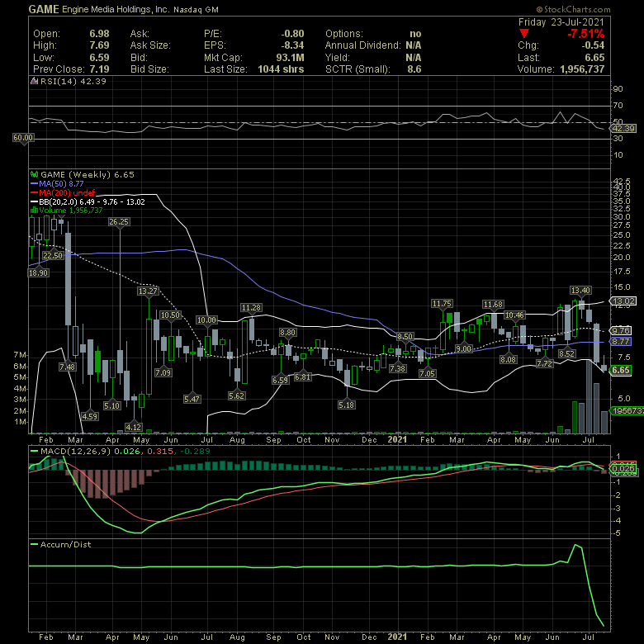Click the 13.40 peak price label
Screen dimensions: 644x644
[580, 291]
